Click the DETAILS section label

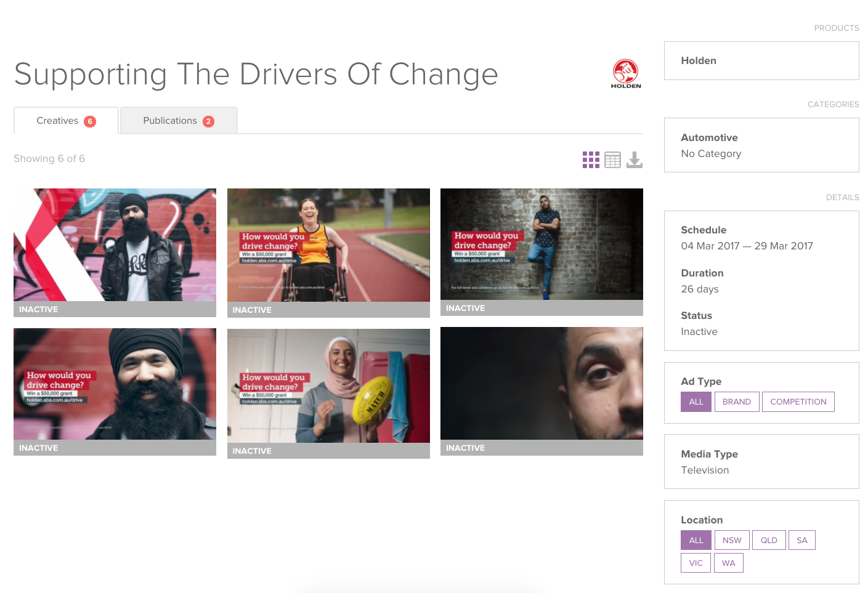(842, 197)
